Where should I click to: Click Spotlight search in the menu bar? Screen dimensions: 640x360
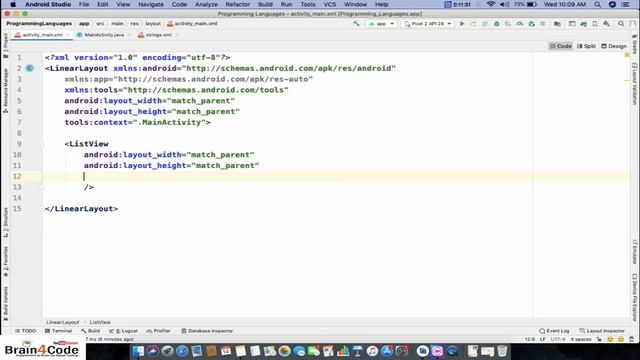click(598, 4)
